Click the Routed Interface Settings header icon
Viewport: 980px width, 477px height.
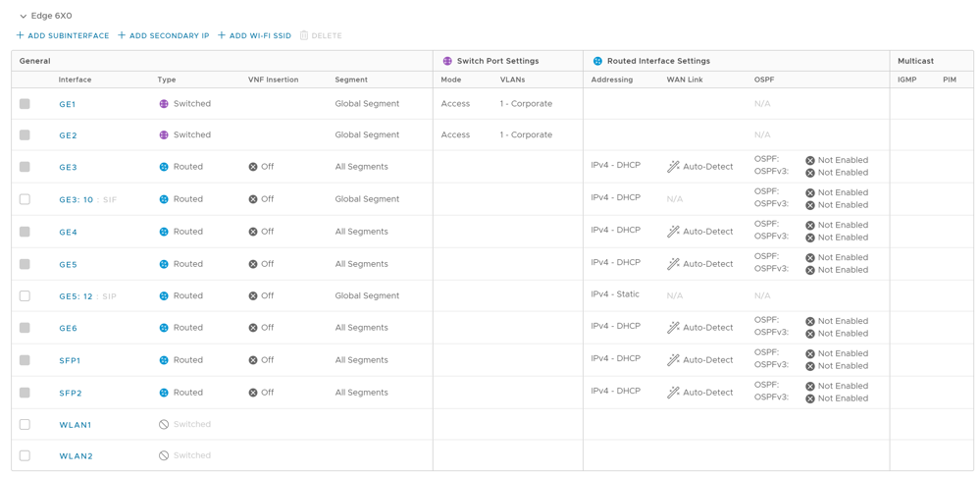tap(597, 61)
